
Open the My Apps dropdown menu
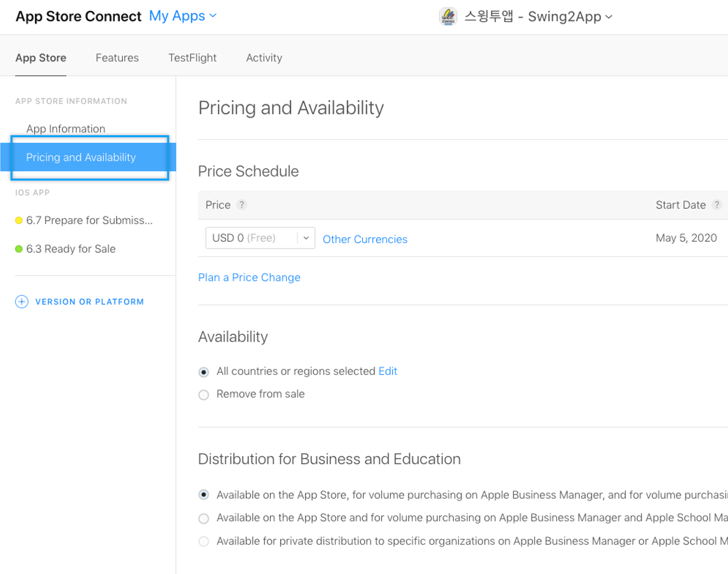click(183, 16)
